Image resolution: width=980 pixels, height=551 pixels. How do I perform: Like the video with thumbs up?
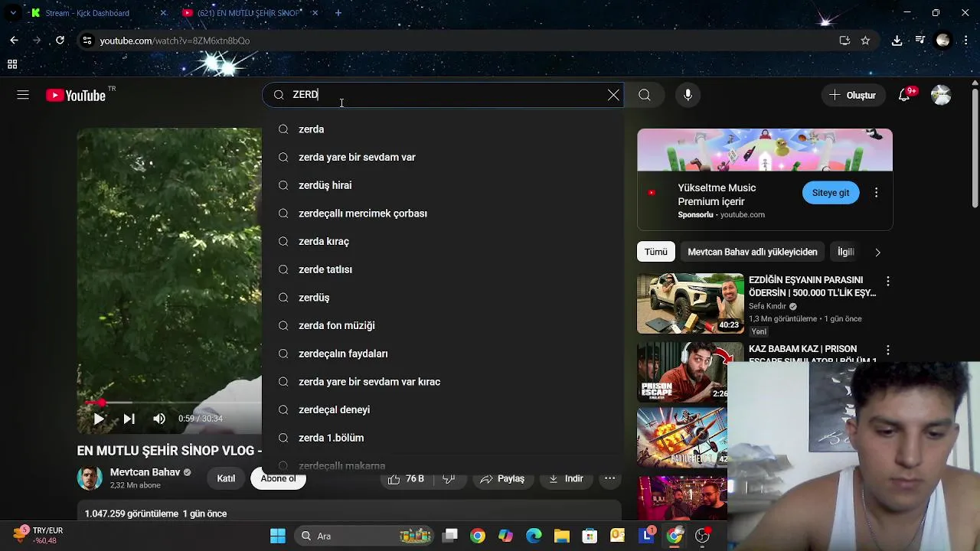[407, 478]
